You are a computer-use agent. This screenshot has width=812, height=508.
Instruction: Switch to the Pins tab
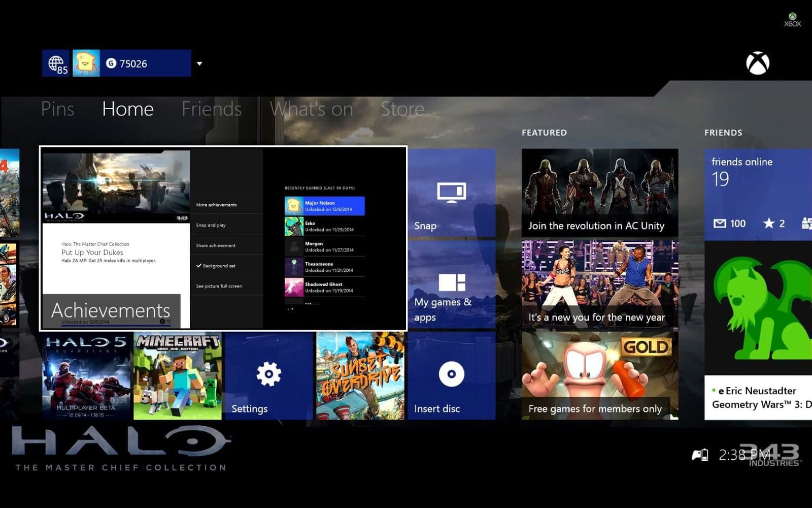click(x=57, y=109)
